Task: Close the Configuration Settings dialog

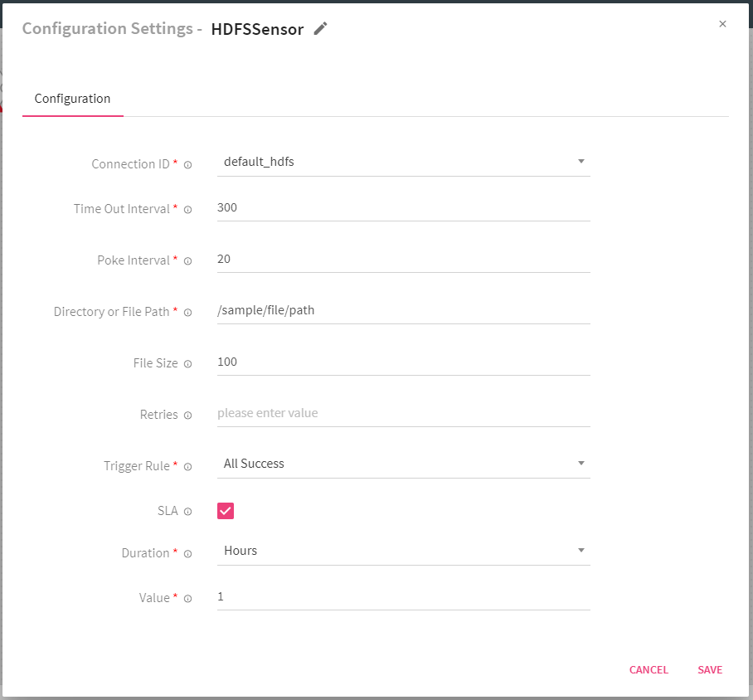Action: (722, 24)
